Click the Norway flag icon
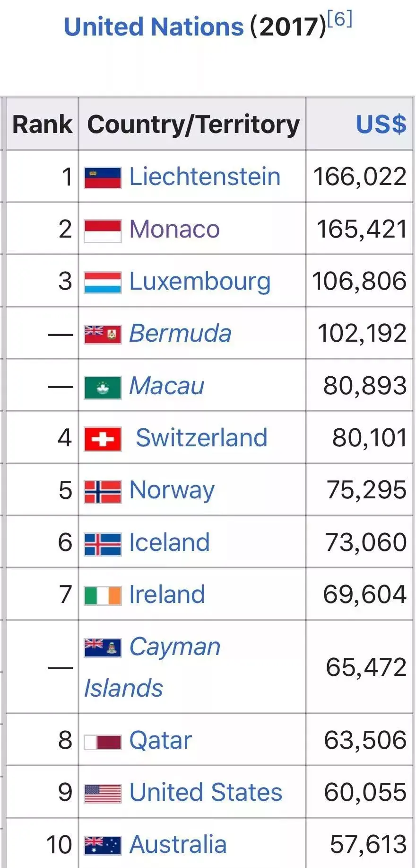This screenshot has width=416, height=868. point(103,491)
